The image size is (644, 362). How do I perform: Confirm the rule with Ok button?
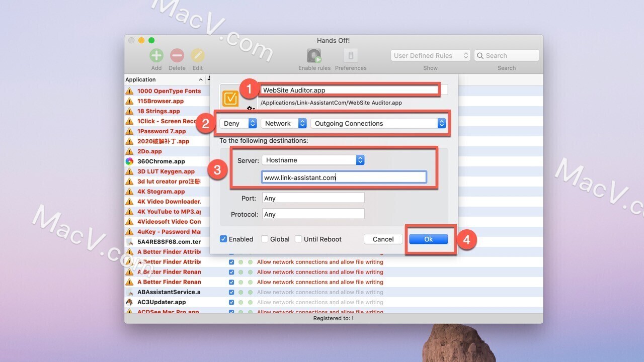click(428, 239)
